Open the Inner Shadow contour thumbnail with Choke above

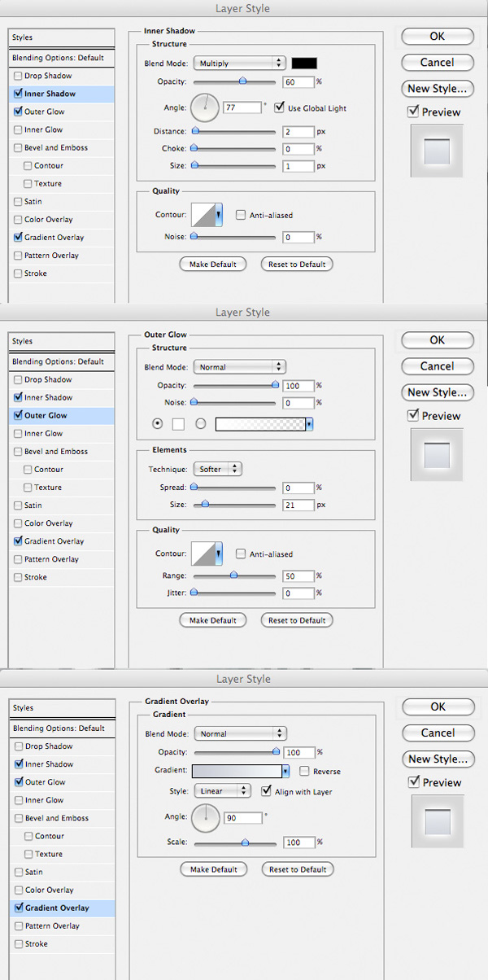(x=206, y=215)
